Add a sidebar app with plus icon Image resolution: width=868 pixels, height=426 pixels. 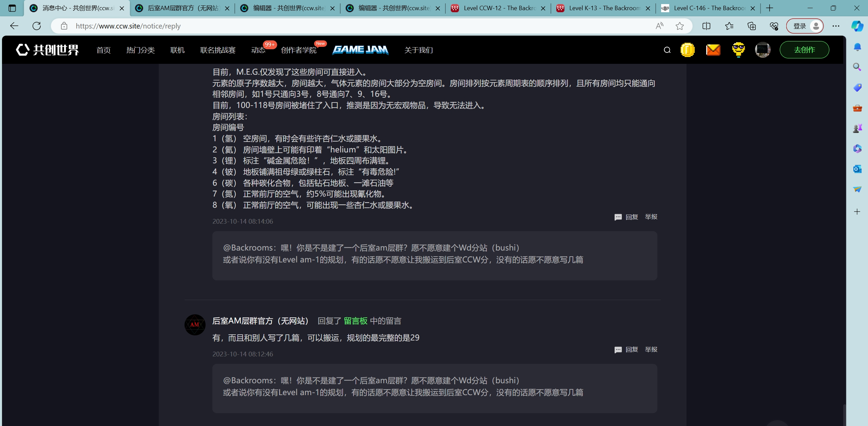(x=857, y=212)
